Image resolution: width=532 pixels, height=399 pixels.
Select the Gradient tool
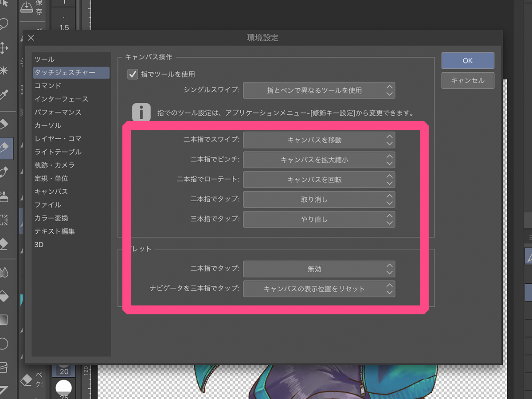(x=5, y=320)
